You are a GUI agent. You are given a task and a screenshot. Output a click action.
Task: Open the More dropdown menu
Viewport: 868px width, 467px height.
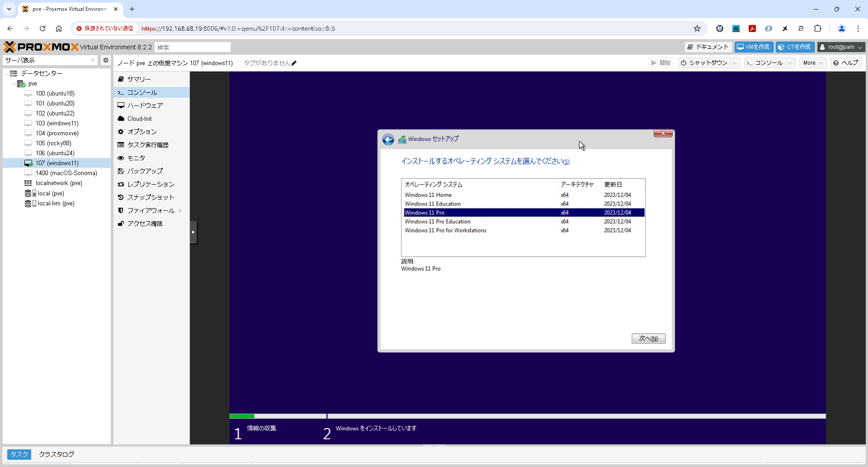(x=813, y=63)
